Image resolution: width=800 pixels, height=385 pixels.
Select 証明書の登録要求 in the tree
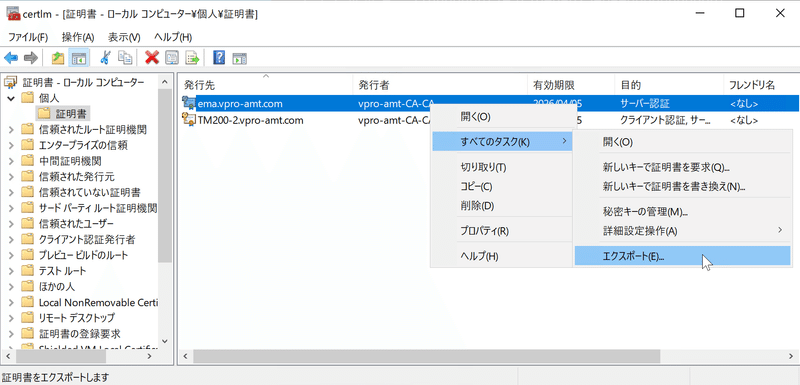80,334
